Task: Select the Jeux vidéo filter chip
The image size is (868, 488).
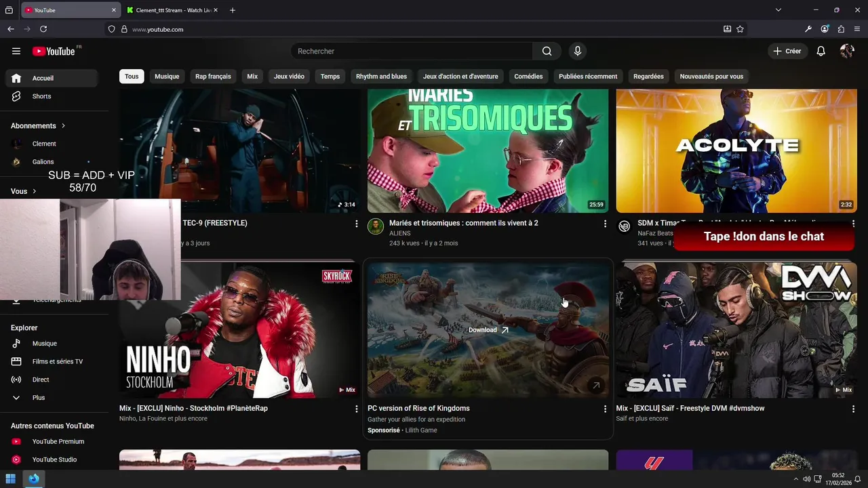Action: point(289,77)
